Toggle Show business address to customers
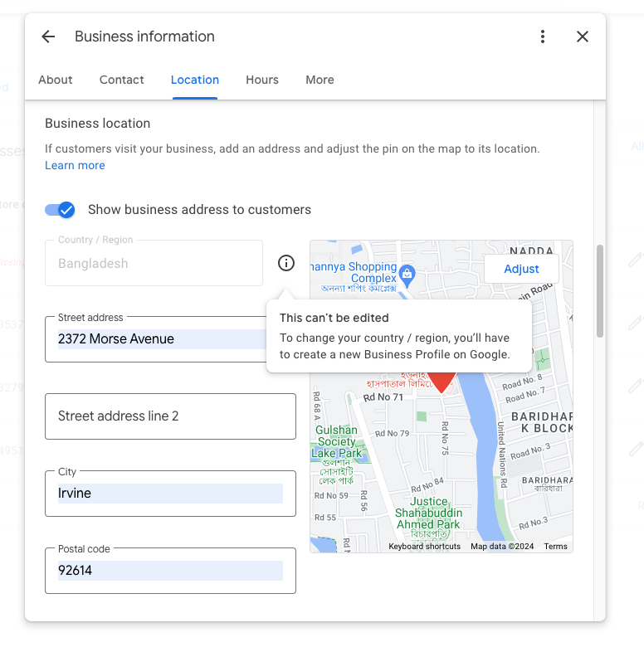Viewport: 644px width, 652px height. click(x=60, y=210)
